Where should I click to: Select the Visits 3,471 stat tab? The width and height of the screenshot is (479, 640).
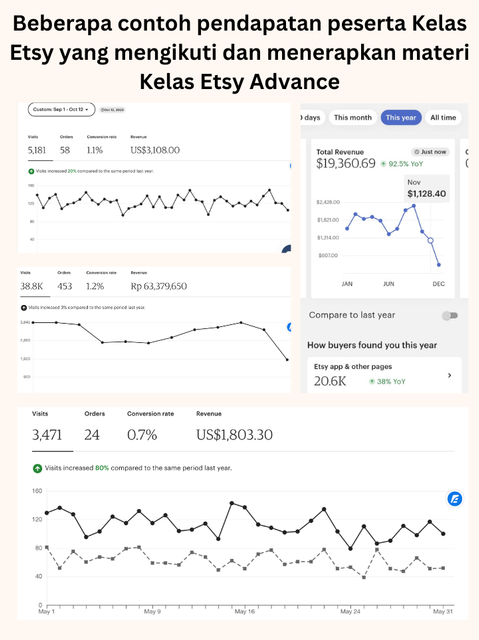(47, 428)
